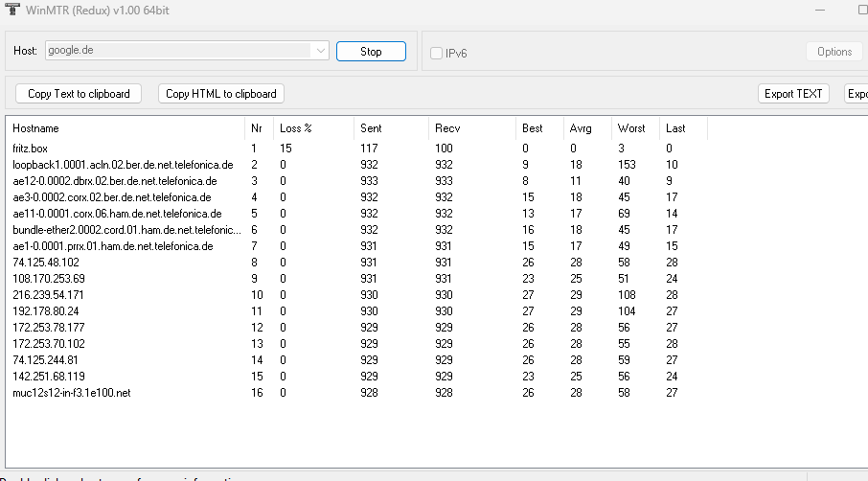Select the 172.253.78.177 hop

[356, 328]
